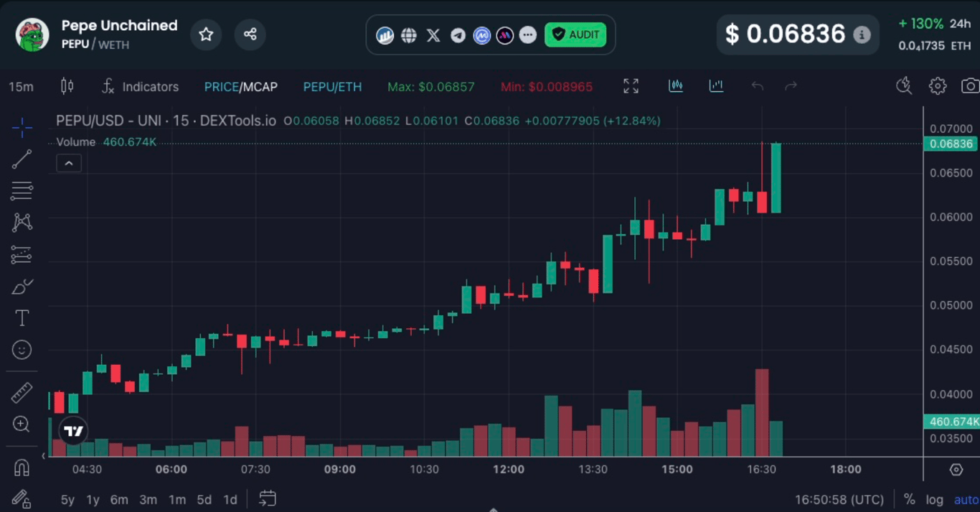Viewport: 980px width, 512px height.
Task: Click the price info icon next to $0.06836
Action: click(x=862, y=34)
